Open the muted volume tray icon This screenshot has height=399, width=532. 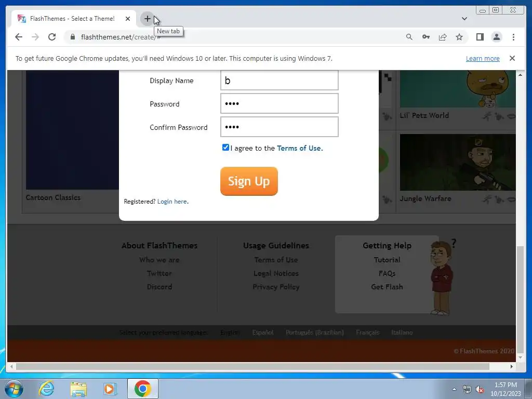coord(480,390)
